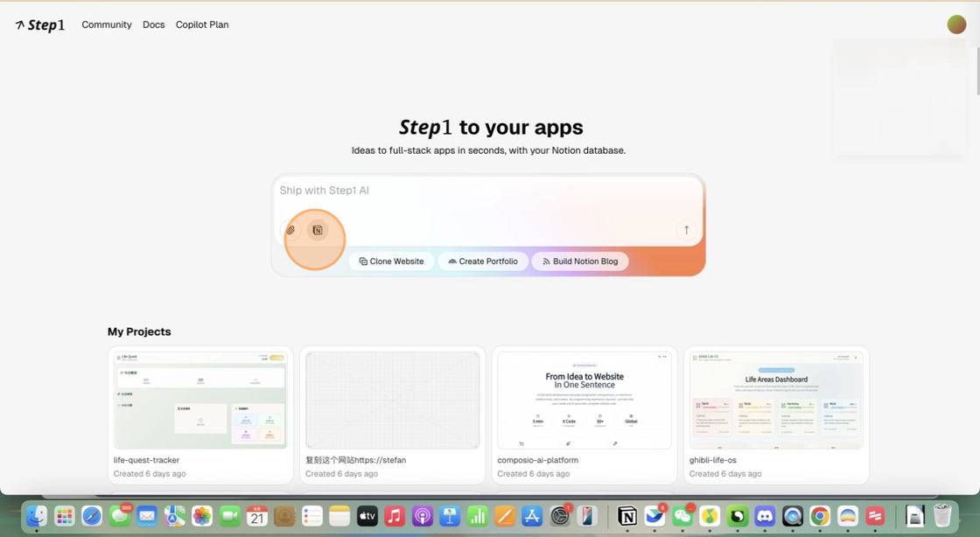The width and height of the screenshot is (980, 537).
Task: Open the composio-ai-platform project thumbnail
Action: click(x=584, y=401)
